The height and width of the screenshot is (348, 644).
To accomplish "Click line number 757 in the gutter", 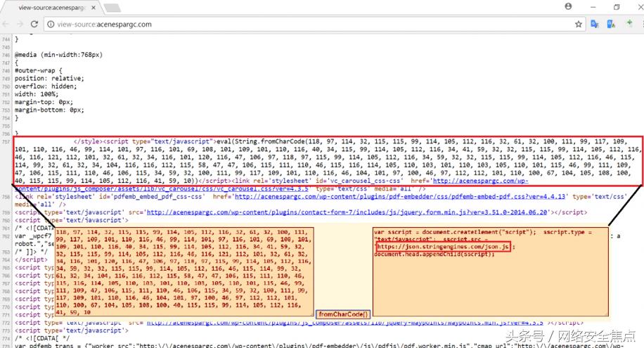I will [6, 142].
